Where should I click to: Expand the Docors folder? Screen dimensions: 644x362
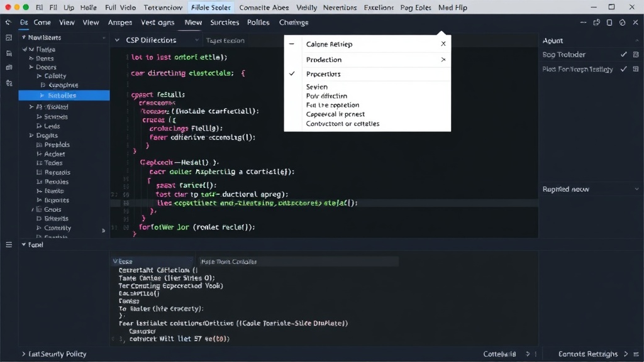click(x=31, y=67)
